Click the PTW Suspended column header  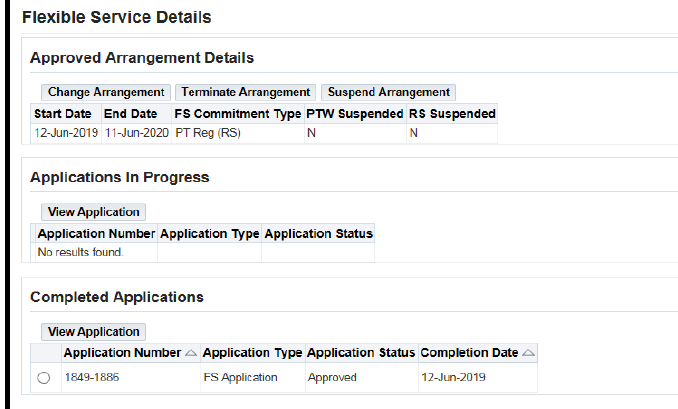tap(355, 114)
